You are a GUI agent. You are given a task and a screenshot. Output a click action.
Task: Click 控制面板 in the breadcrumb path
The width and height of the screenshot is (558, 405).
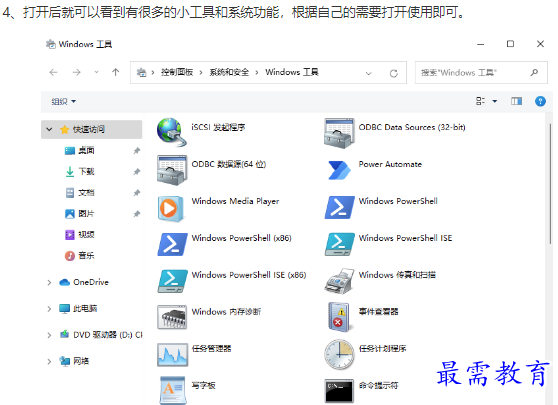177,72
